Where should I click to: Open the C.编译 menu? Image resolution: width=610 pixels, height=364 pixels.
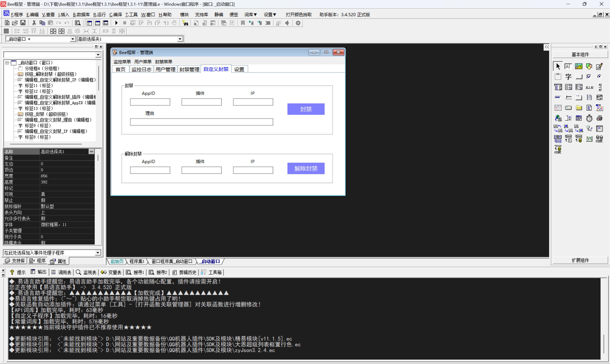115,15
